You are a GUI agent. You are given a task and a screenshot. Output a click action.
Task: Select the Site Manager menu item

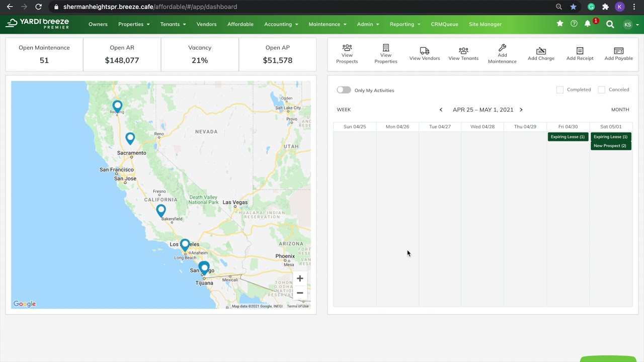(485, 24)
